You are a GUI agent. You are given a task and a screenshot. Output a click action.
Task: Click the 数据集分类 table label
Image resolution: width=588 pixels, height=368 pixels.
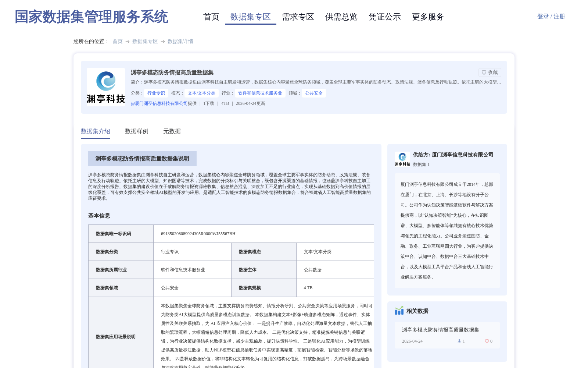(107, 252)
